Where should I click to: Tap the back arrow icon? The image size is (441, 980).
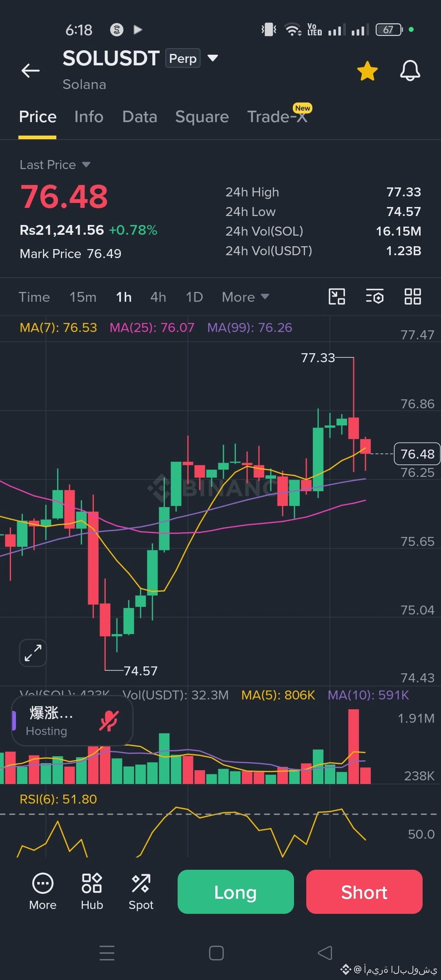pos(31,71)
